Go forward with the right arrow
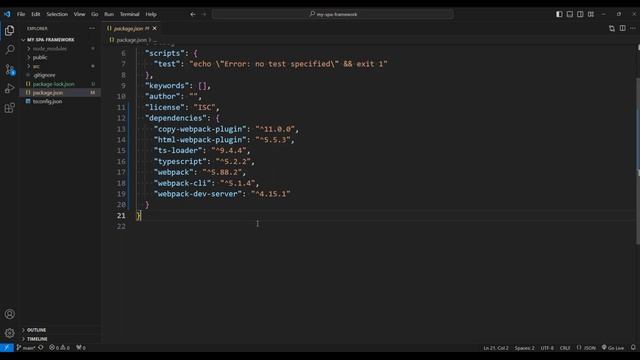The width and height of the screenshot is (640, 360). point(204,14)
